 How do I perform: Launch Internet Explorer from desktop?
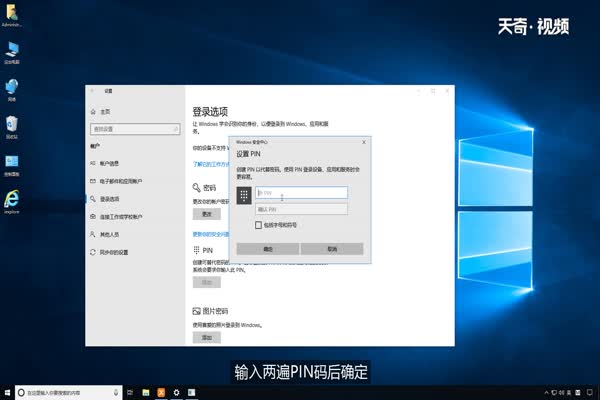(x=12, y=201)
